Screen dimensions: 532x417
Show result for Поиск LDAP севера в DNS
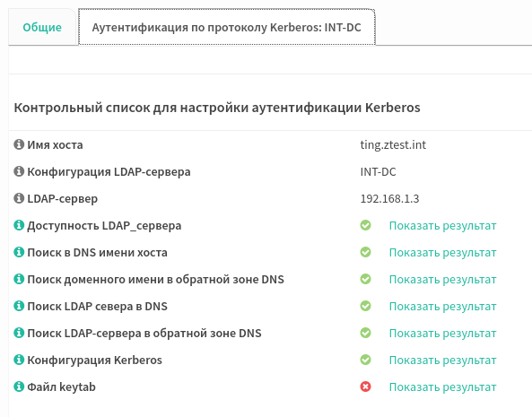coord(442,306)
